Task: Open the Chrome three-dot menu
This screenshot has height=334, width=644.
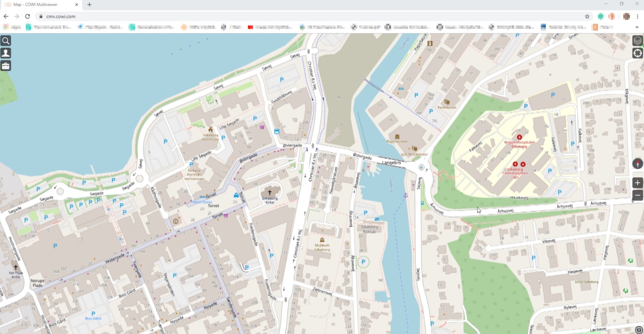Action: (637, 16)
